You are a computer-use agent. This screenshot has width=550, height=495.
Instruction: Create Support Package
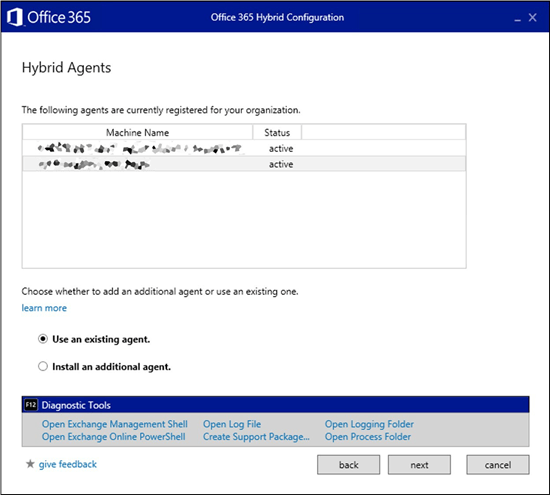click(256, 437)
